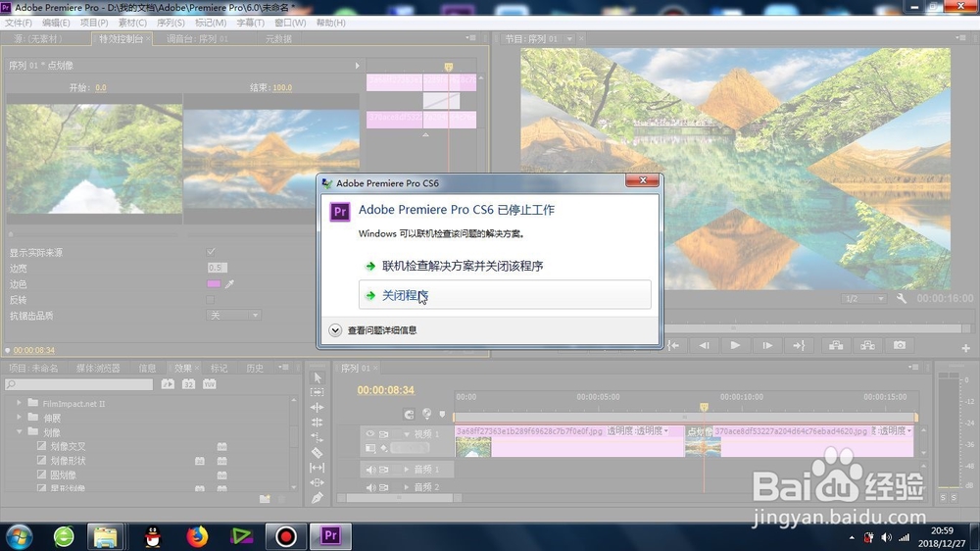Mute 音频 2 track speaker
980x551 pixels.
click(370, 487)
